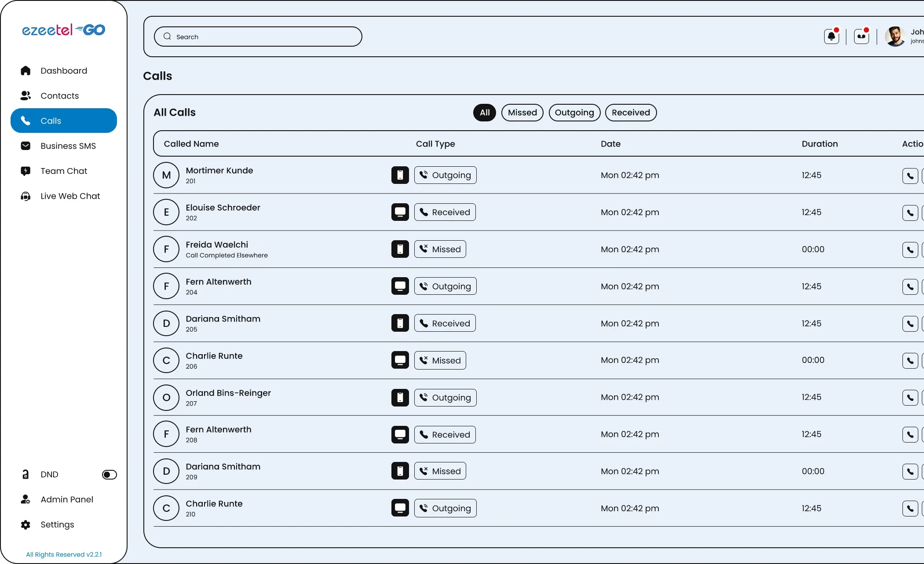The height and width of the screenshot is (564, 924).
Task: Open Settings at sidebar bottom
Action: pos(57,524)
